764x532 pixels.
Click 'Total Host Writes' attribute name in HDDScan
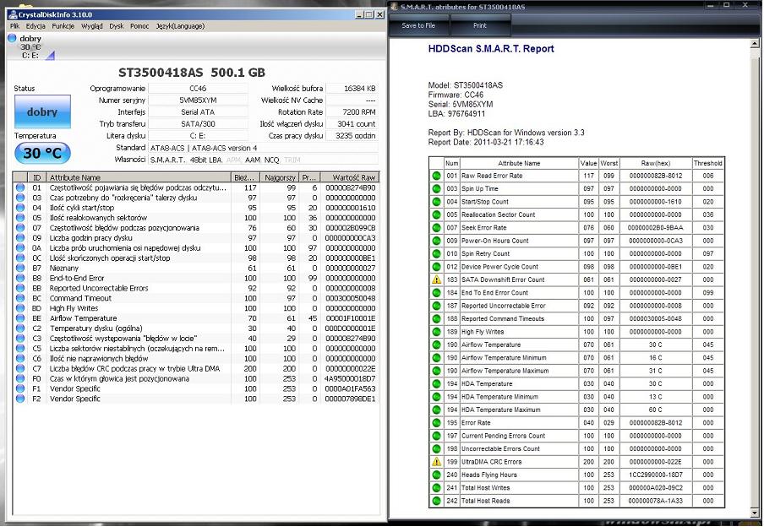[485, 488]
